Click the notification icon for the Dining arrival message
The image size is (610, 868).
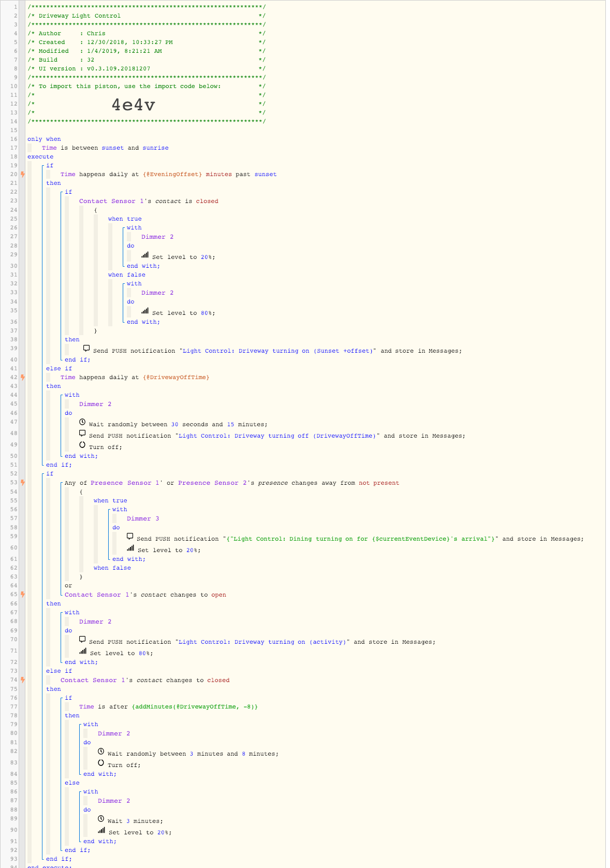130,537
